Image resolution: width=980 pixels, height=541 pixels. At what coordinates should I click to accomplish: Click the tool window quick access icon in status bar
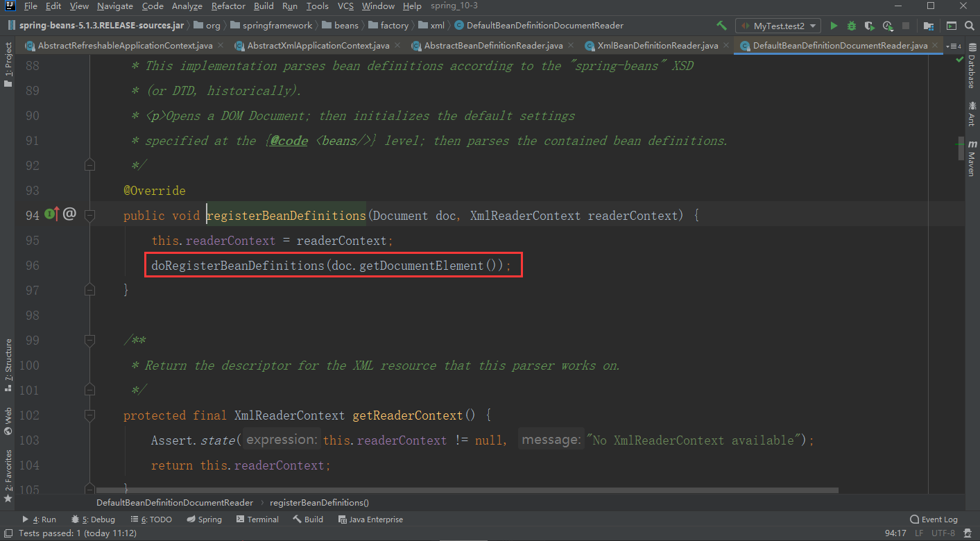(8, 533)
